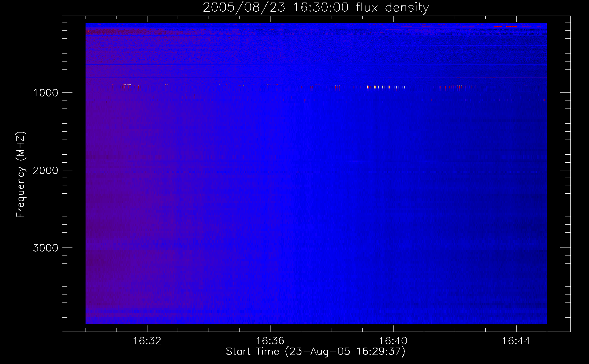The image size is (589, 364).
Task: Click the bright red-yellow burst streak near 16:40
Action: [386, 87]
